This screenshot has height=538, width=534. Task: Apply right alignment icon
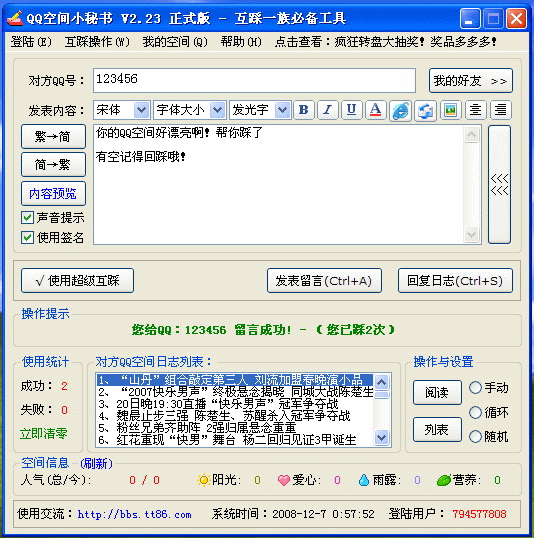pos(501,110)
